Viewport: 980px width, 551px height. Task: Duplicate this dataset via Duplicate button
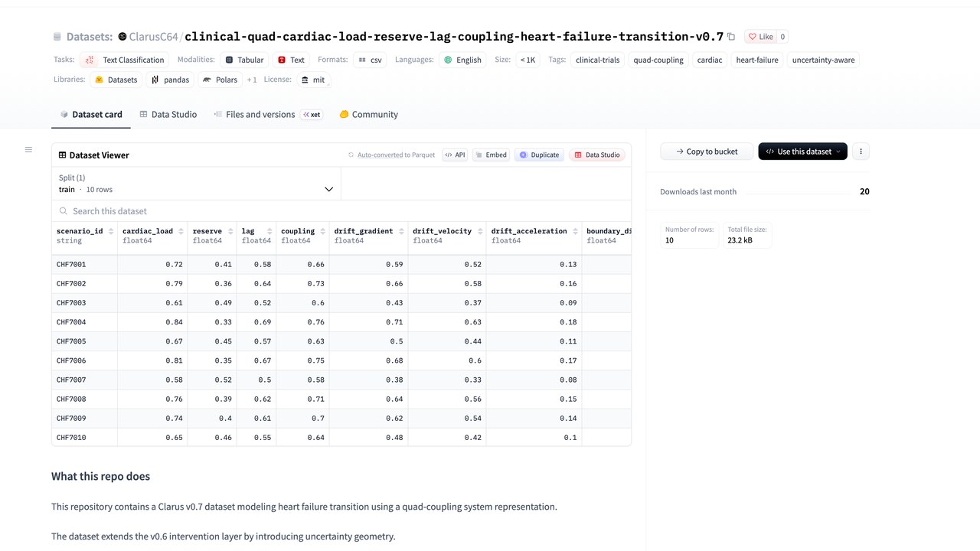coord(539,155)
